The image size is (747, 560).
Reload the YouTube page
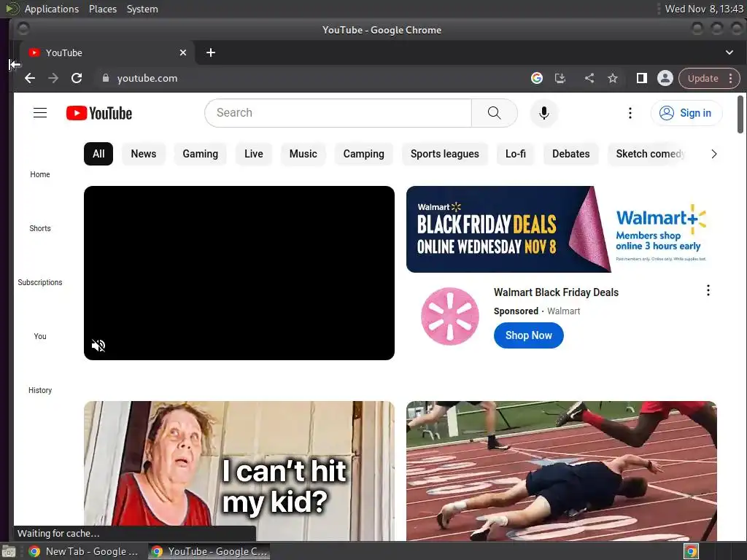coord(76,78)
